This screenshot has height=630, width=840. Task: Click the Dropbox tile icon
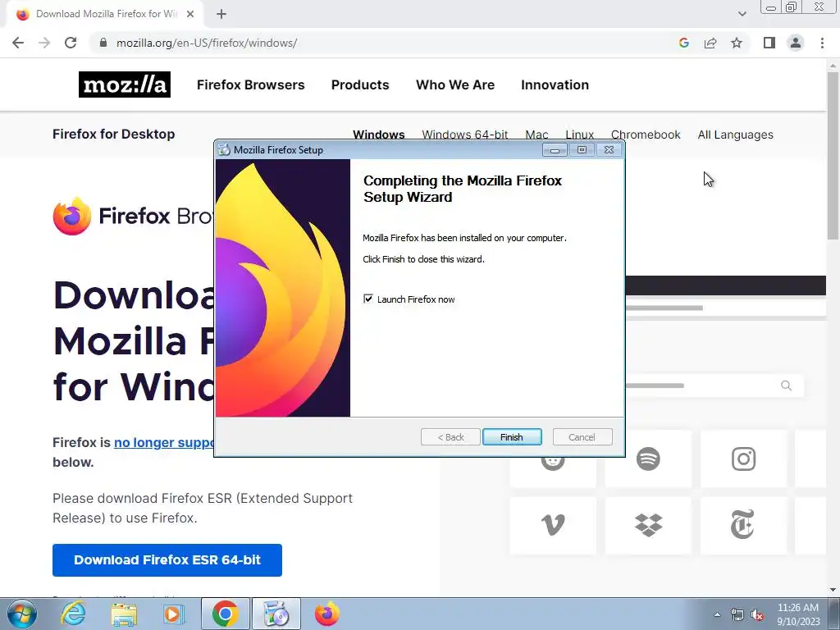(648, 525)
